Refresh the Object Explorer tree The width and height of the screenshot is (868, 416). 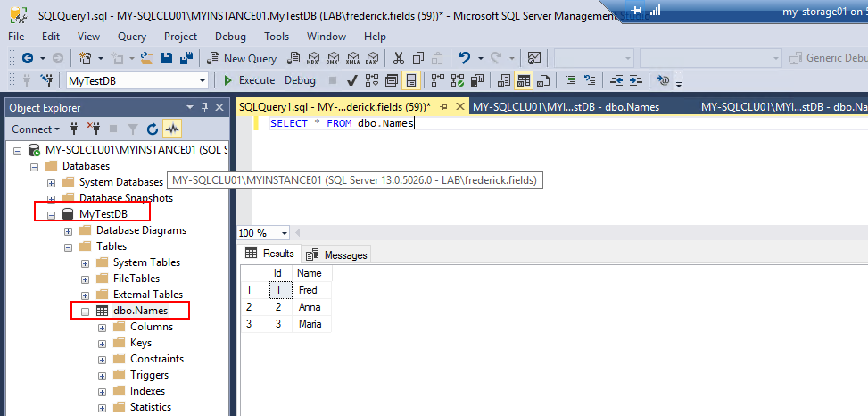[153, 129]
